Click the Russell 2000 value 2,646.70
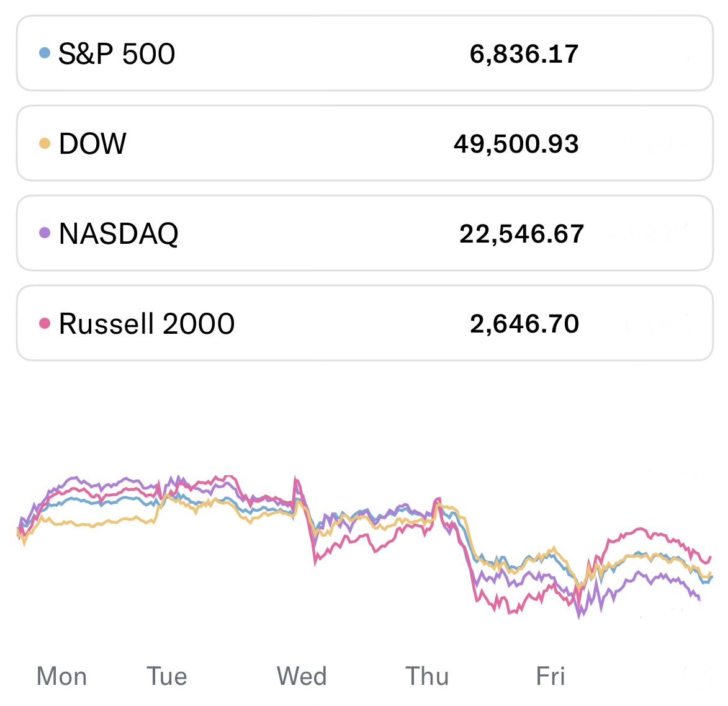This screenshot has height=706, width=728. [524, 324]
